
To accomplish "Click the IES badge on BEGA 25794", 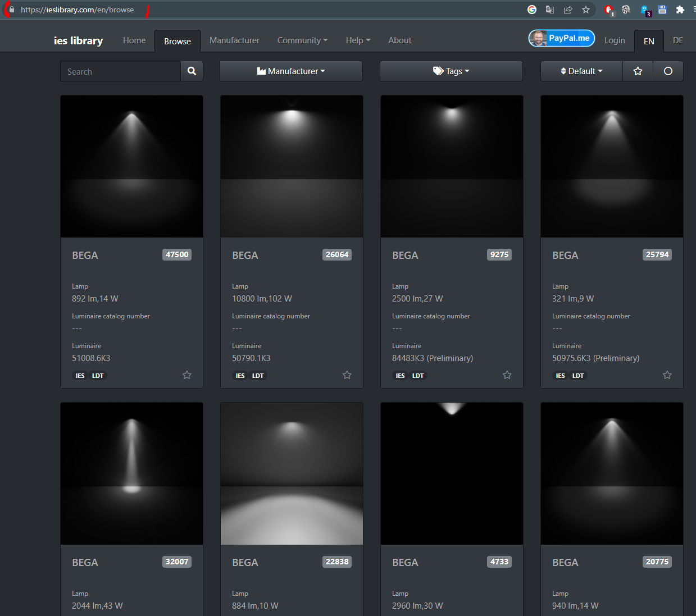I will click(561, 376).
